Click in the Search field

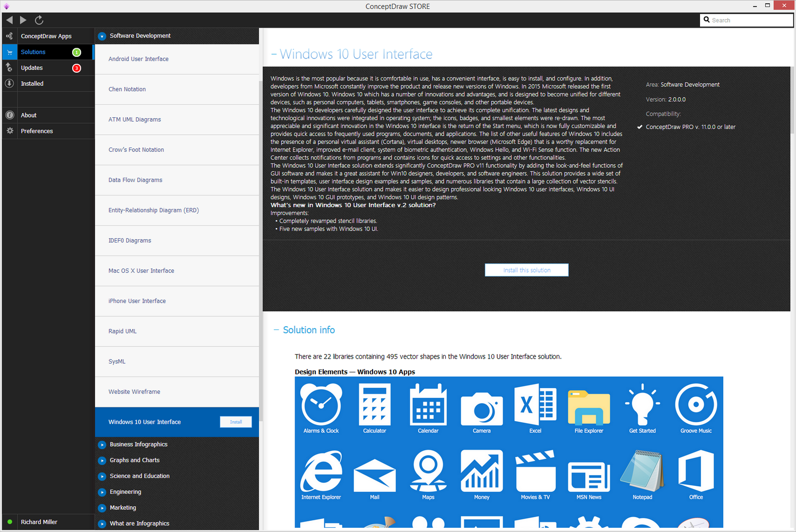click(747, 20)
